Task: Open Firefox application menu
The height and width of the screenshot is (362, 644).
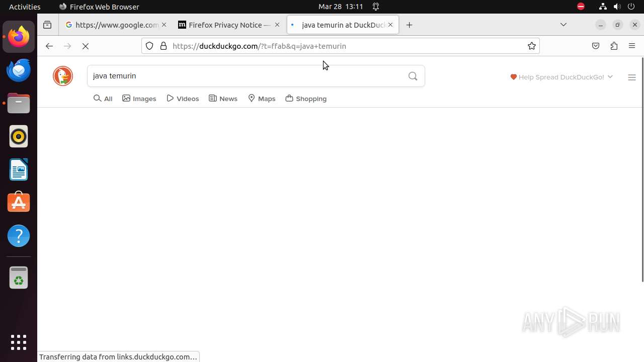Action: [x=632, y=46]
